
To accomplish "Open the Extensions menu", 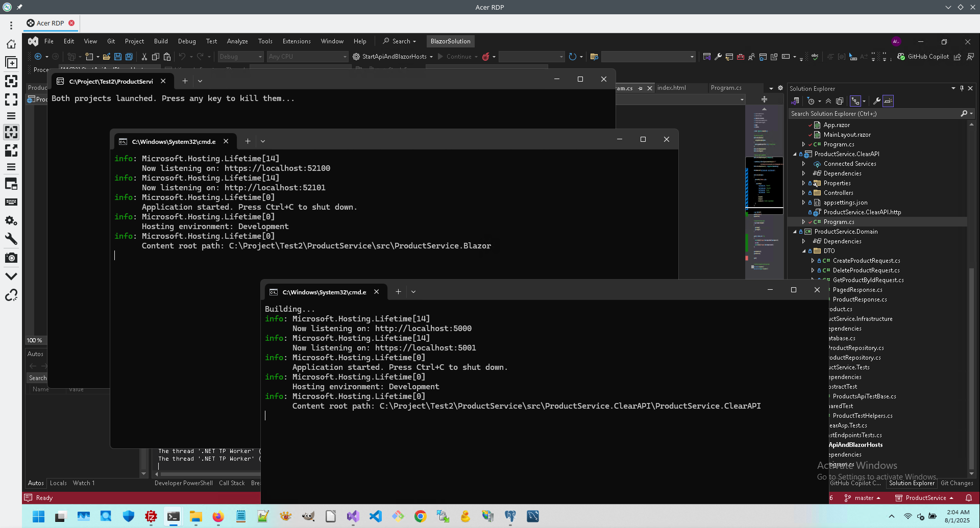I will (x=297, y=41).
